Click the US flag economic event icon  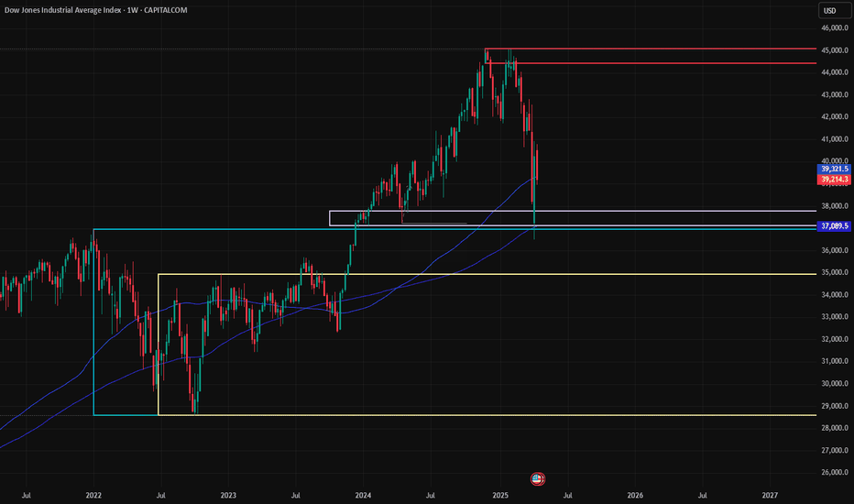(x=538, y=479)
